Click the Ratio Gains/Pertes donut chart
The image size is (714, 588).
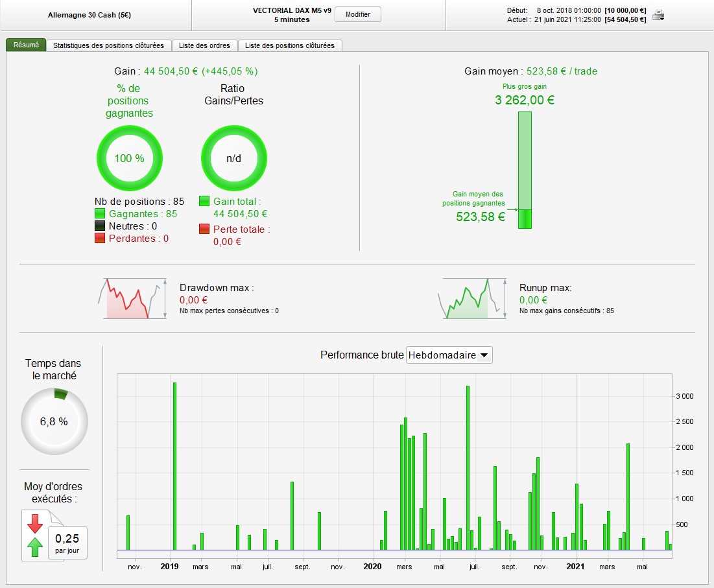point(233,158)
